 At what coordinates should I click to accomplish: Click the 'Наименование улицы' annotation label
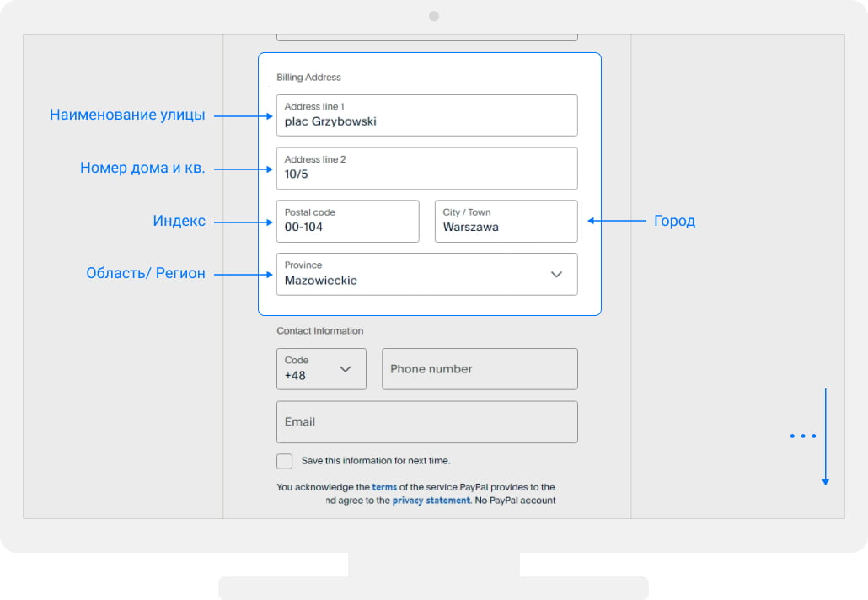click(127, 115)
